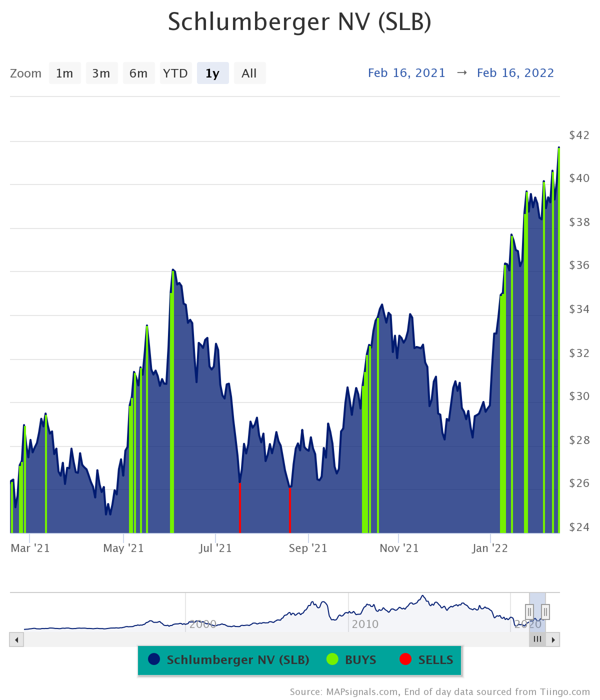Show All time zoom range

click(x=249, y=73)
